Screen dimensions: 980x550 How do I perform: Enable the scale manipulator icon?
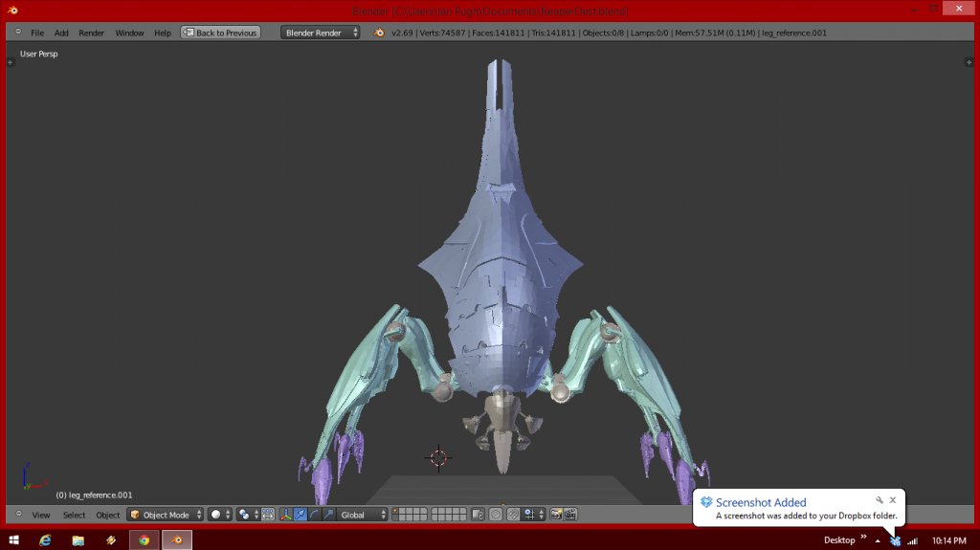click(329, 515)
